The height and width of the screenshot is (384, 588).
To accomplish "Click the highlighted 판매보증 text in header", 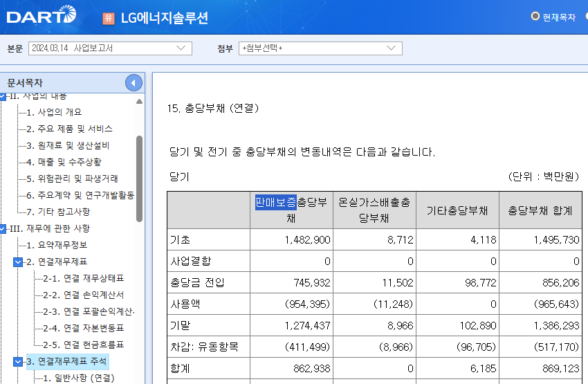I will pos(275,203).
